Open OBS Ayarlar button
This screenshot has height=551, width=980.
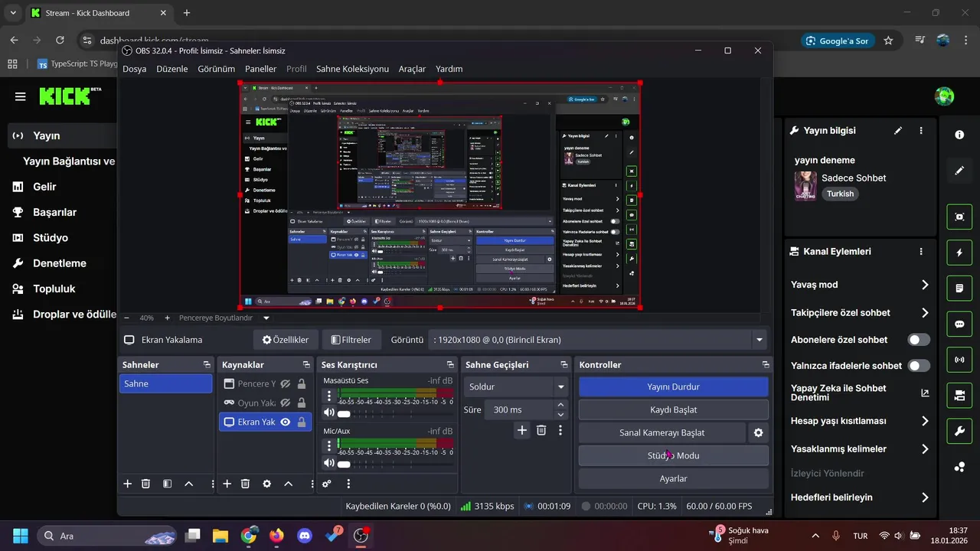click(x=673, y=479)
